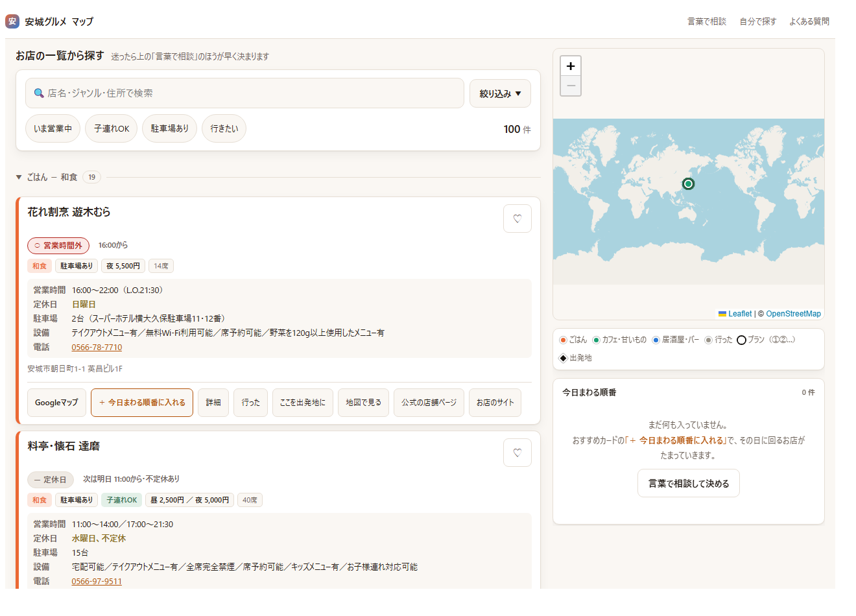Click the 40席 seat tag
This screenshot has height=616, width=856.
click(250, 500)
